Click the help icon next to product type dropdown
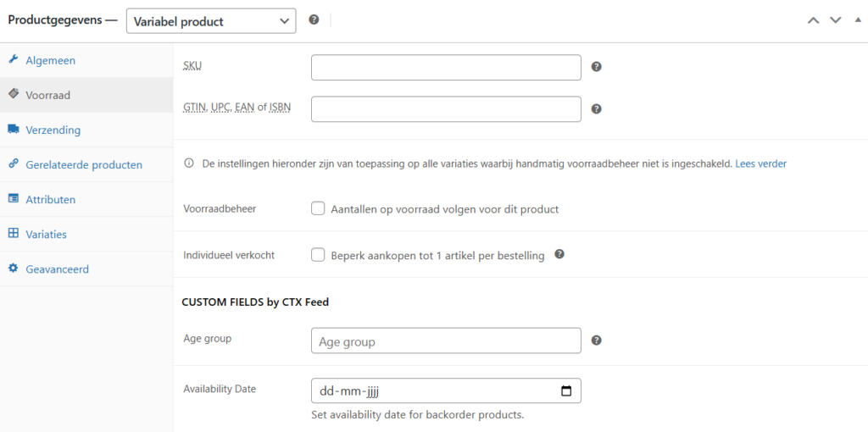This screenshot has height=432, width=868. pos(314,20)
